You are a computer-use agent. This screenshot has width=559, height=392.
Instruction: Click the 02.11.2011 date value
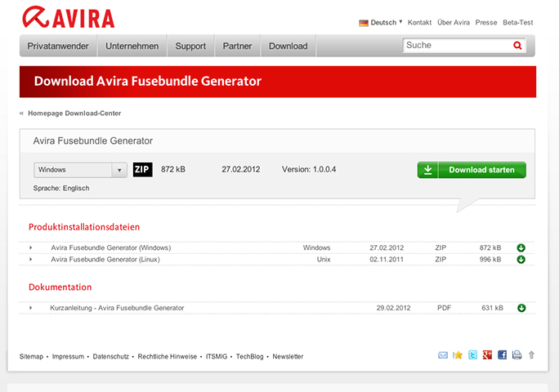387,260
